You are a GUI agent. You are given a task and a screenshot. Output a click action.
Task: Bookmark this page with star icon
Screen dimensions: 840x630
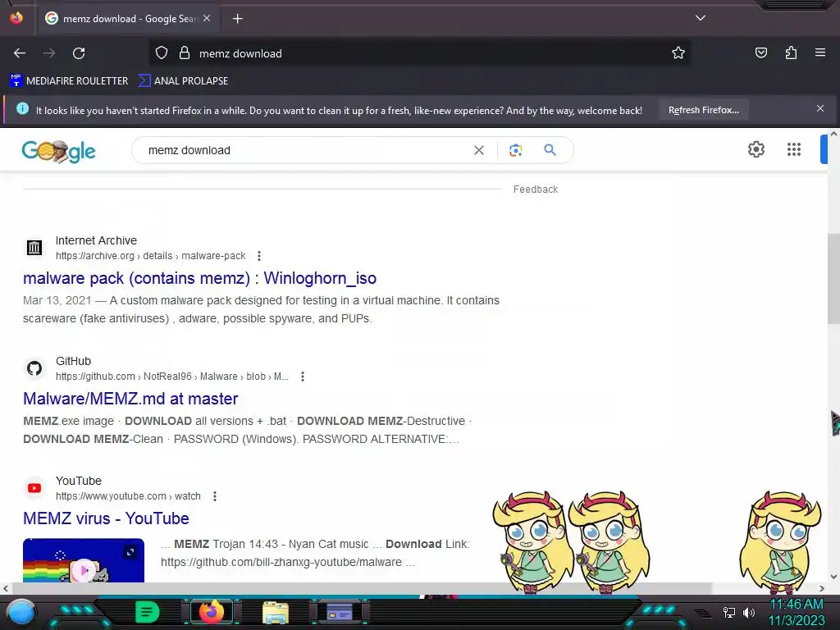(x=678, y=53)
